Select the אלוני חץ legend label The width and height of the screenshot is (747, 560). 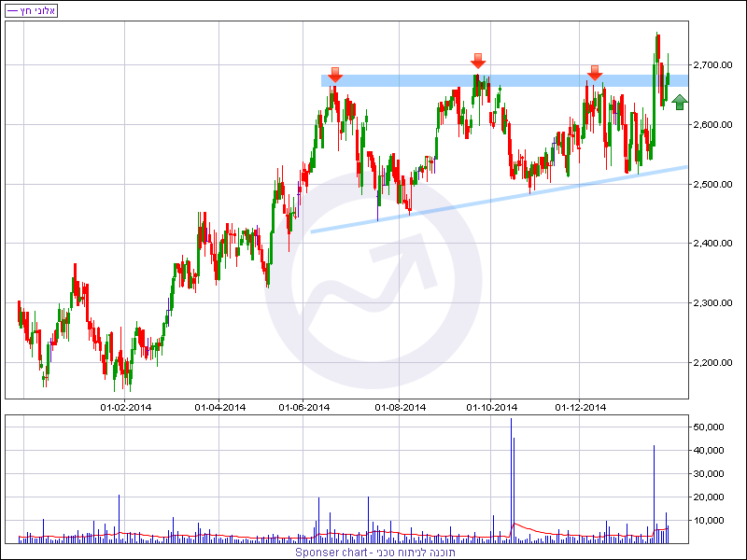37,10
